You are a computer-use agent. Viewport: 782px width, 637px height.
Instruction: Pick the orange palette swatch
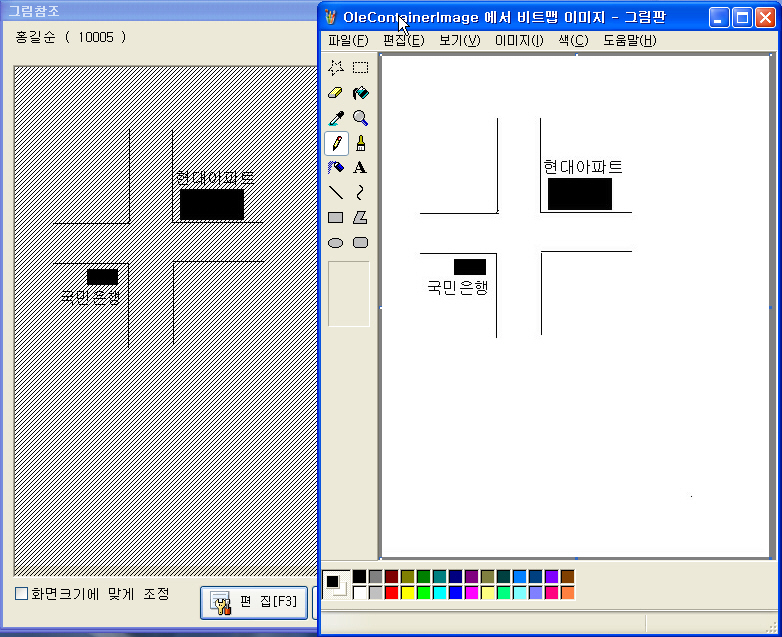[568, 593]
